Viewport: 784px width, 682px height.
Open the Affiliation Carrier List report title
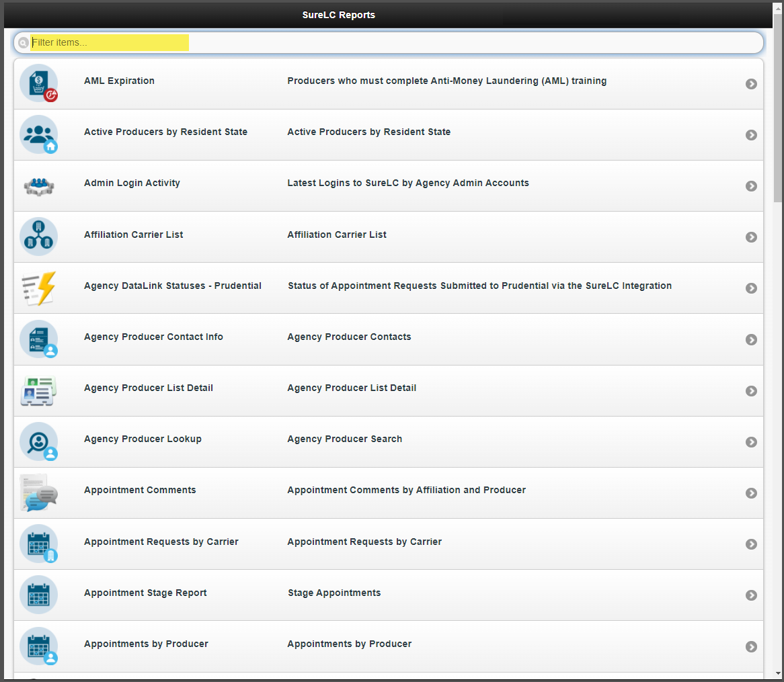[134, 235]
